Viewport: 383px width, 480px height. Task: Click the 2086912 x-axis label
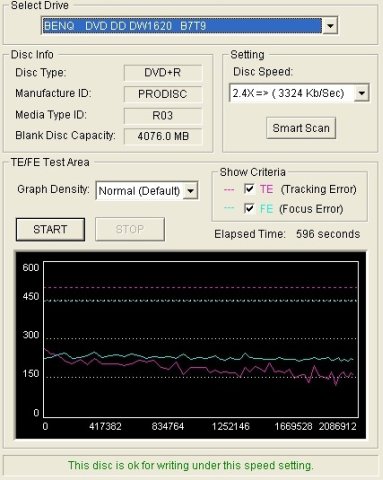click(x=338, y=426)
